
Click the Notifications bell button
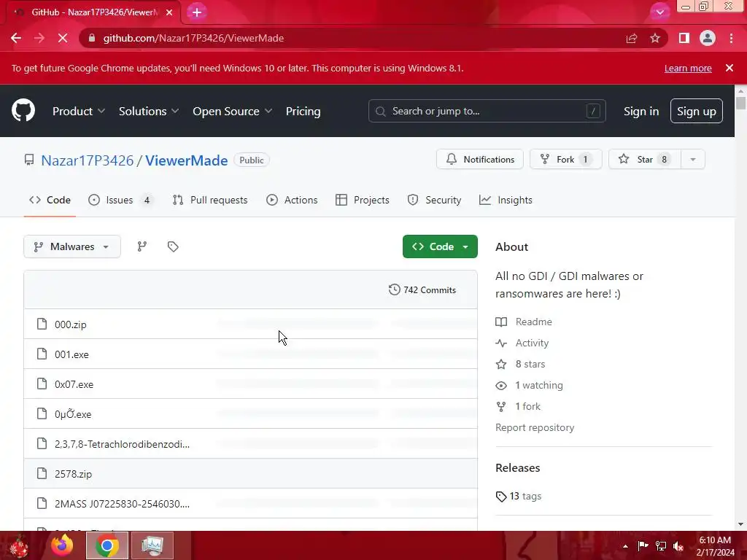(x=480, y=159)
